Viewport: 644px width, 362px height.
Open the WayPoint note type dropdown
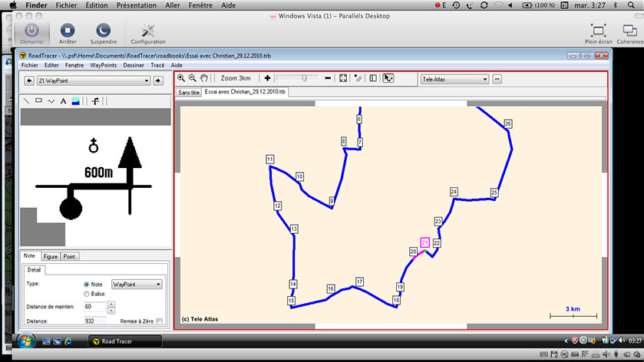137,285
